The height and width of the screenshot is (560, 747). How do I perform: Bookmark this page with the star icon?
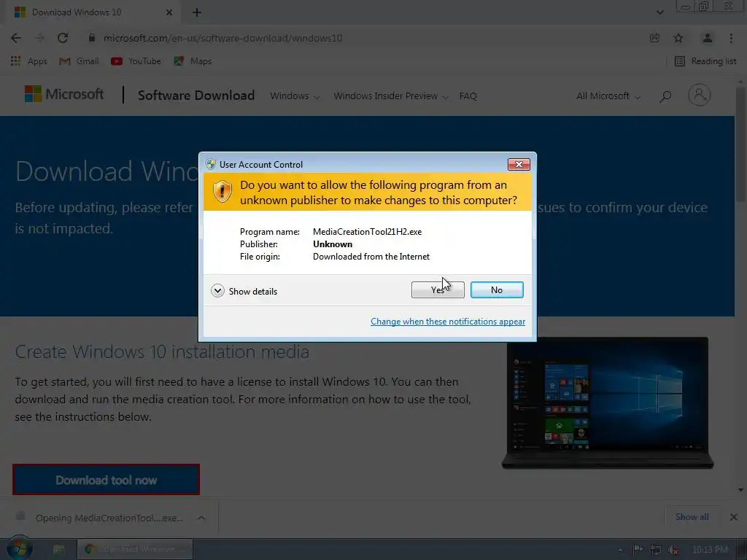[x=678, y=38]
